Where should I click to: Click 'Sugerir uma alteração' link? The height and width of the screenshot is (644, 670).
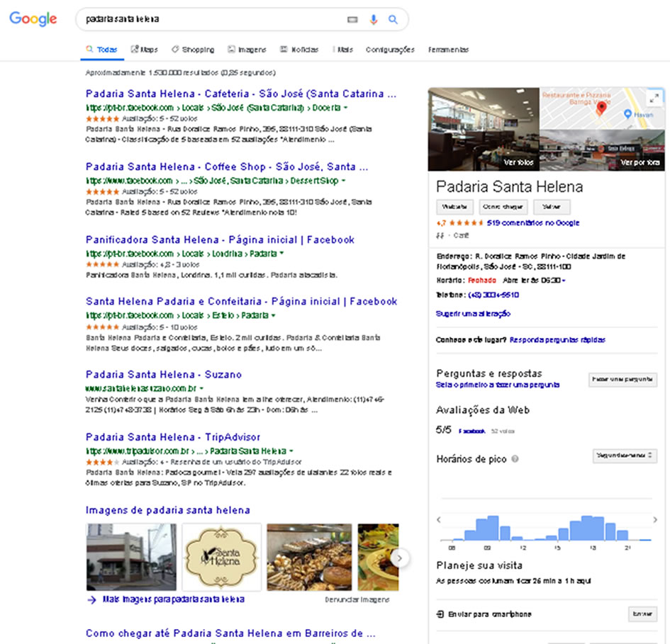tap(473, 314)
